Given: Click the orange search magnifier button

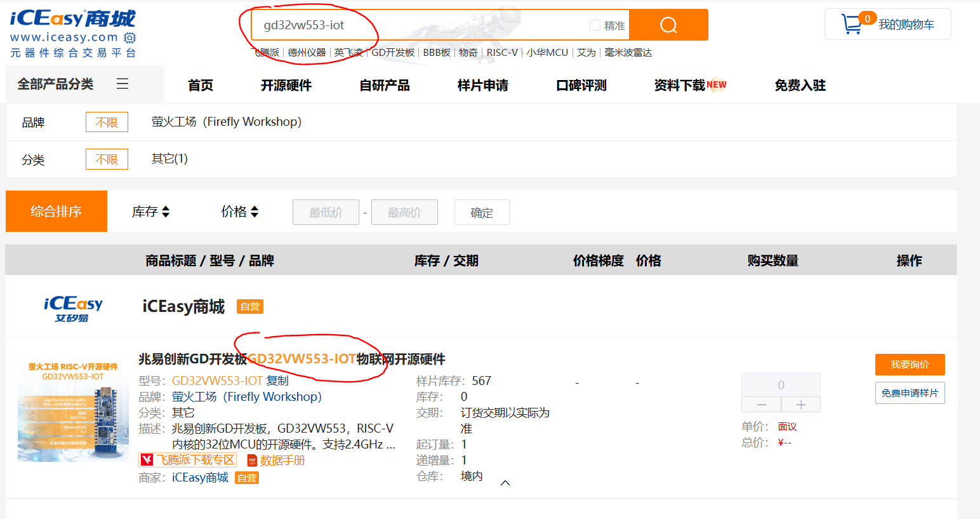Looking at the screenshot, I should (x=668, y=25).
